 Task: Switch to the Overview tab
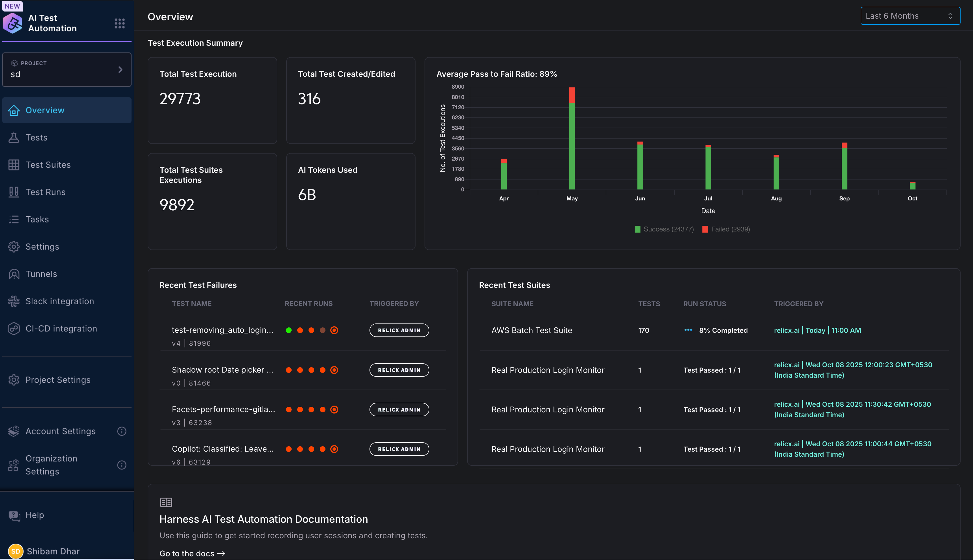click(45, 110)
